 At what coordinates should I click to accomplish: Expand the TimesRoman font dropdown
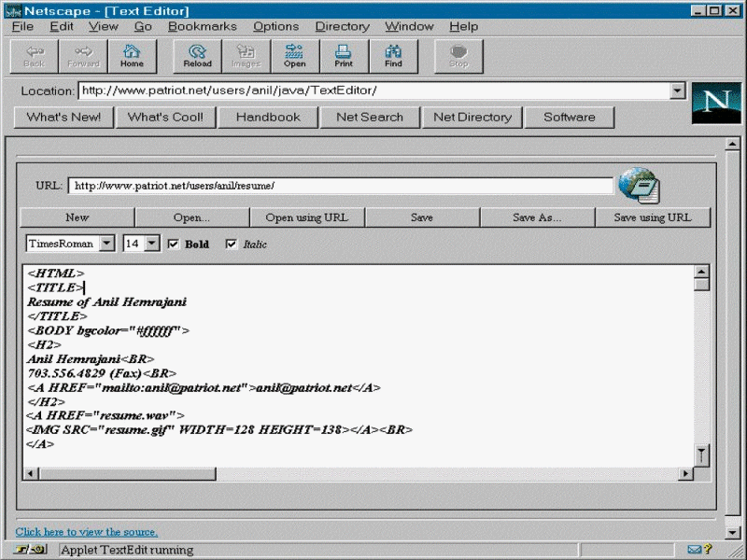pos(106,244)
